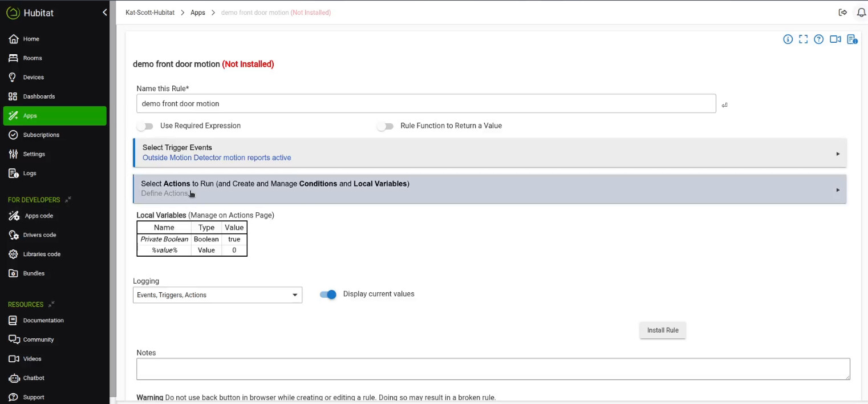Click the help question mark icon
Image resolution: width=868 pixels, height=404 pixels.
tap(818, 39)
